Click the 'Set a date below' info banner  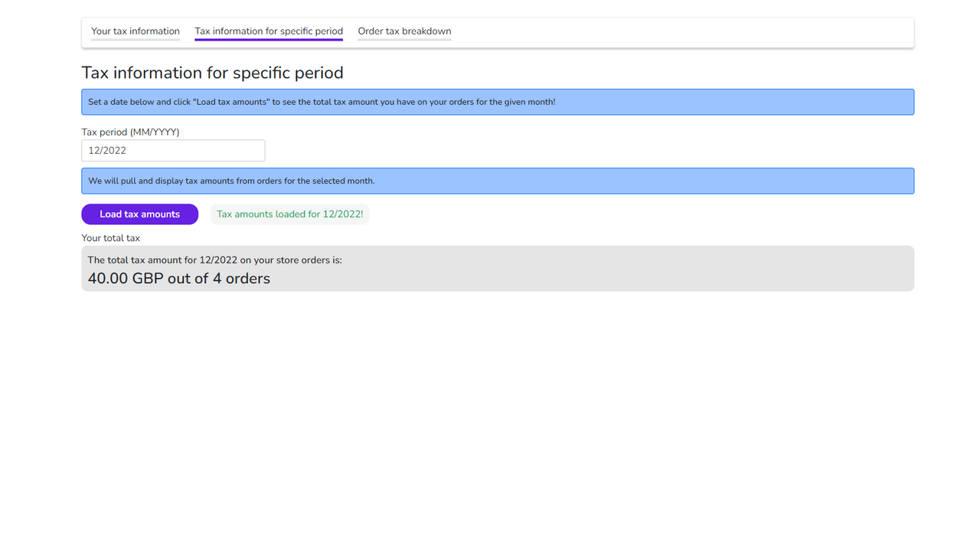[498, 102]
